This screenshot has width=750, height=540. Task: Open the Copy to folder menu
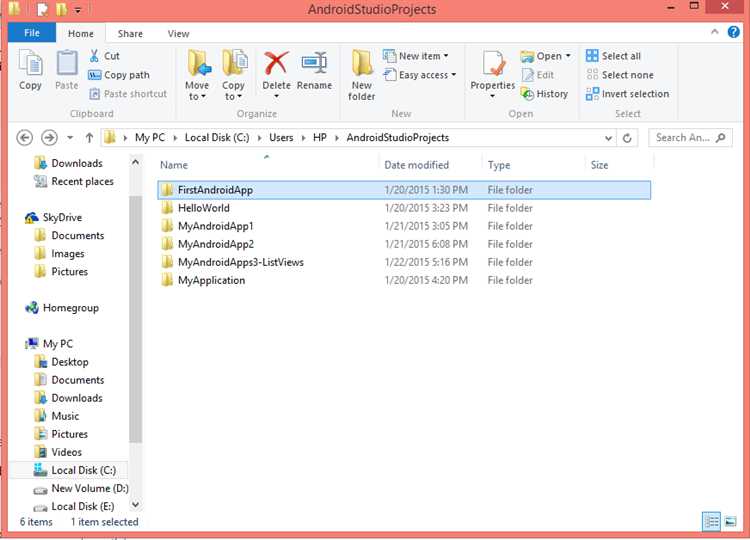pos(233,76)
